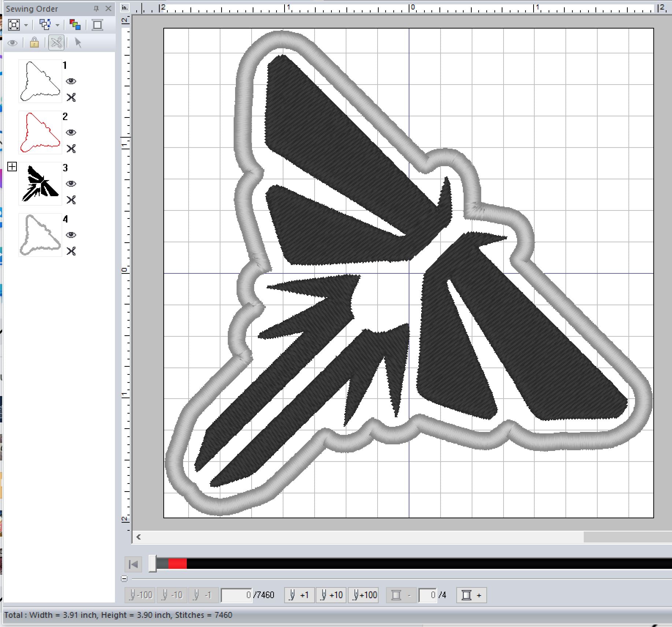Toggle eye icon for gray outline item 4
672x627 pixels.
tap(71, 235)
